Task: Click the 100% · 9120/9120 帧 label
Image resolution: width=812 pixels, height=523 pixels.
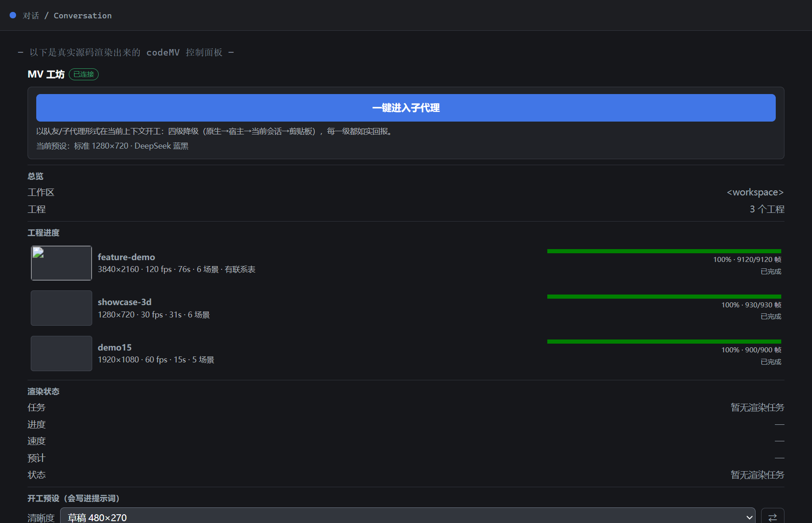Action: [x=747, y=260]
